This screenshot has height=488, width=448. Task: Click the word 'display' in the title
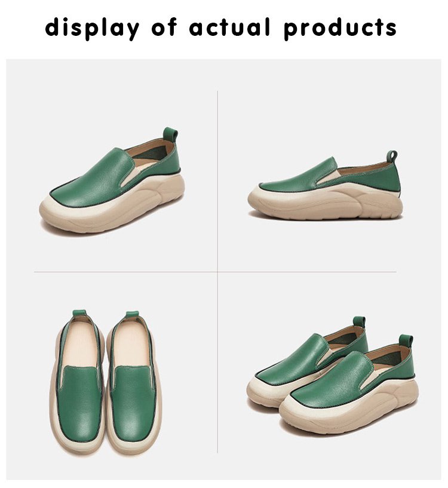click(93, 28)
